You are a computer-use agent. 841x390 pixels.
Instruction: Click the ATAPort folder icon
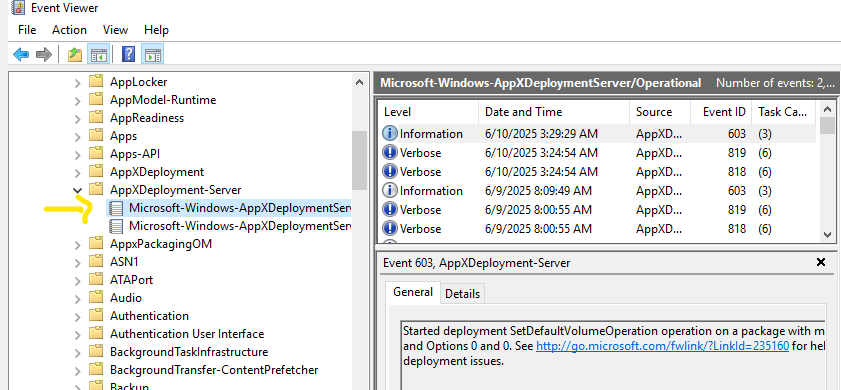coord(96,279)
